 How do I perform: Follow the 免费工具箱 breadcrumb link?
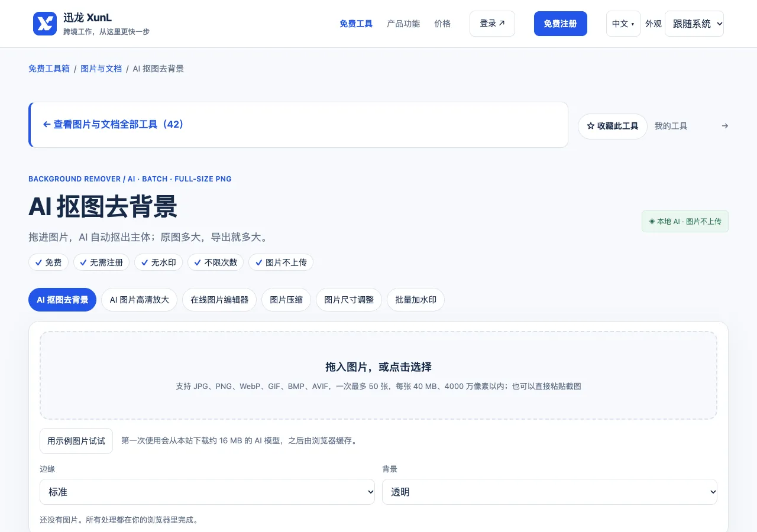point(49,69)
